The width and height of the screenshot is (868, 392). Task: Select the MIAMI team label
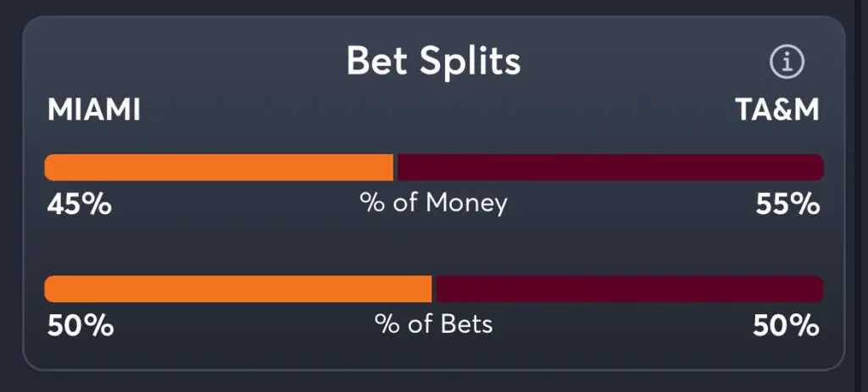pyautogui.click(x=94, y=110)
